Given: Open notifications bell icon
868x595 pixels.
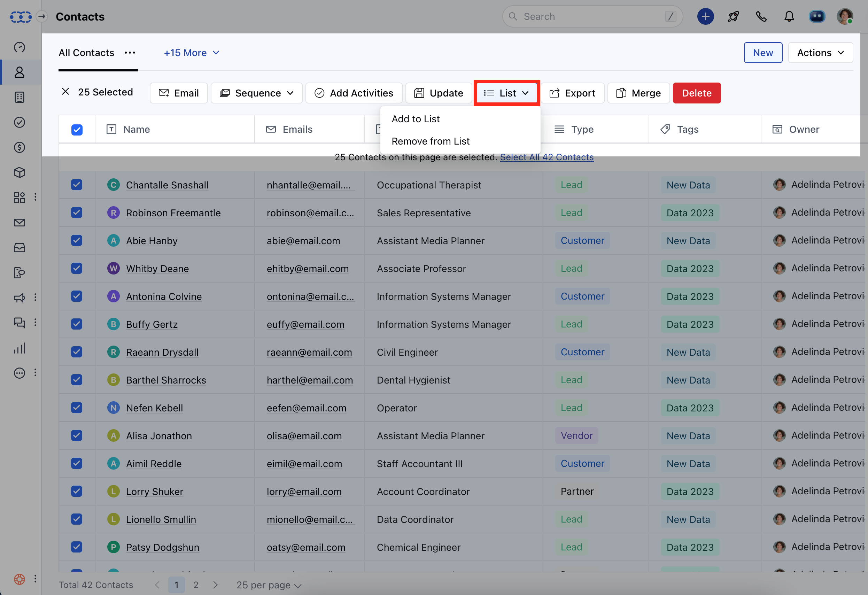Looking at the screenshot, I should tap(789, 16).
